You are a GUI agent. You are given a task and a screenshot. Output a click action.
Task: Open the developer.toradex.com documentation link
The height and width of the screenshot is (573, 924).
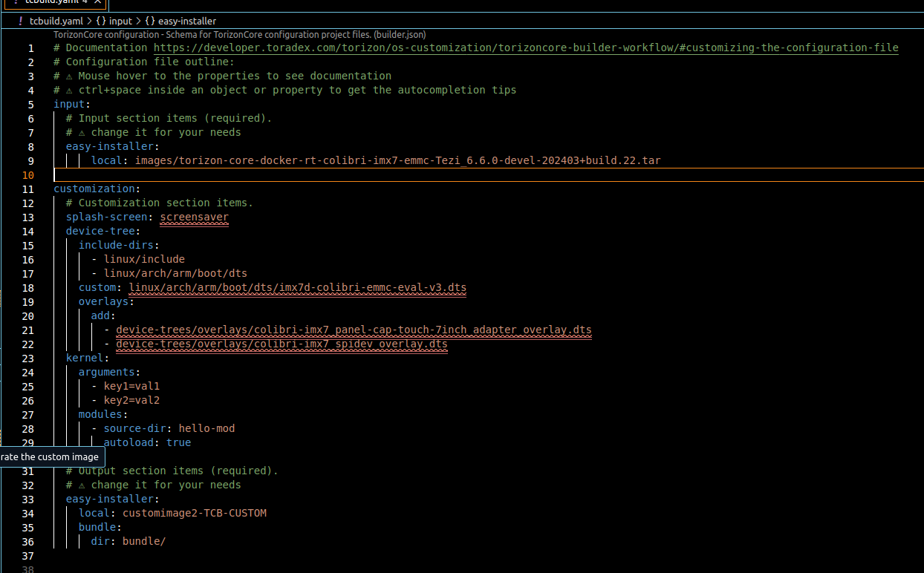coord(526,48)
